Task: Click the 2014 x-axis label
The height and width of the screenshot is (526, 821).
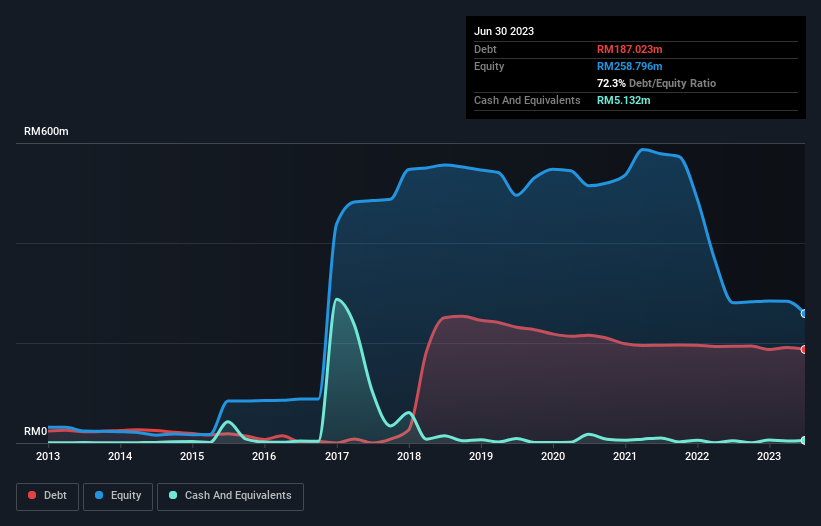Action: (120, 456)
